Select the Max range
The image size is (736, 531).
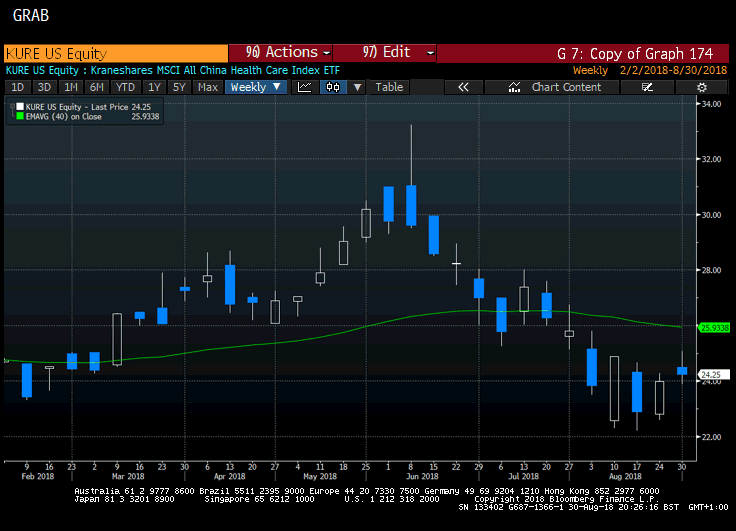[207, 87]
